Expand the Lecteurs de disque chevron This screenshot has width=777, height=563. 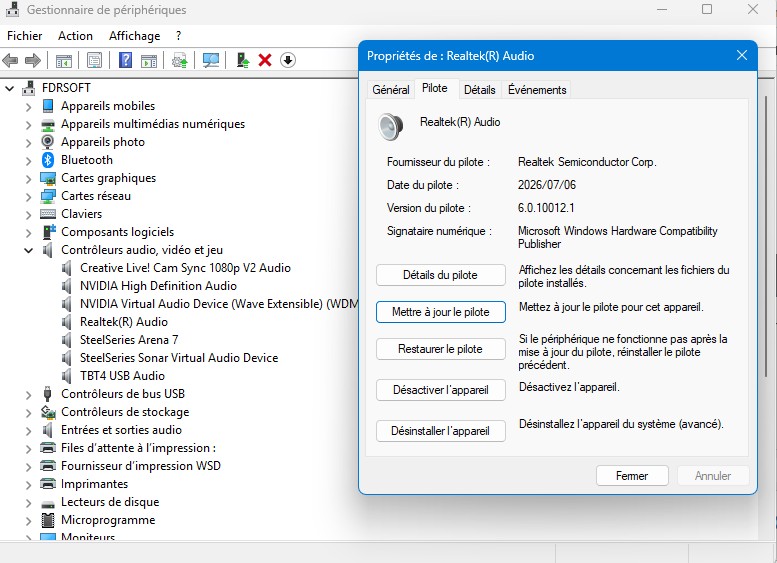coord(29,503)
